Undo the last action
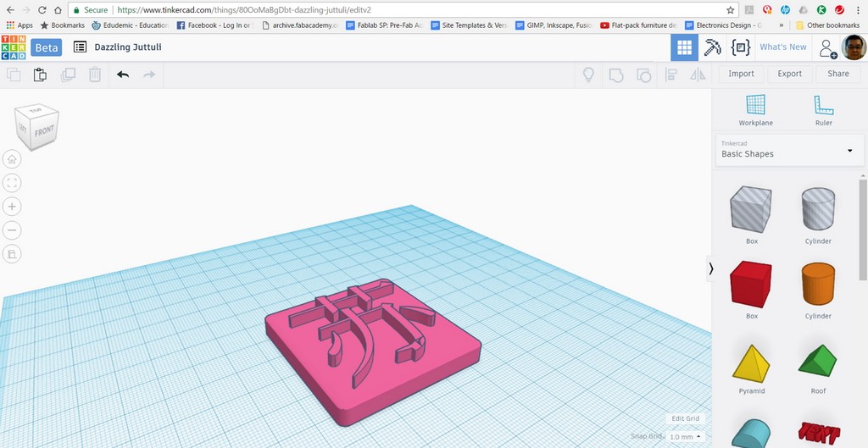The height and width of the screenshot is (448, 868). (x=123, y=75)
